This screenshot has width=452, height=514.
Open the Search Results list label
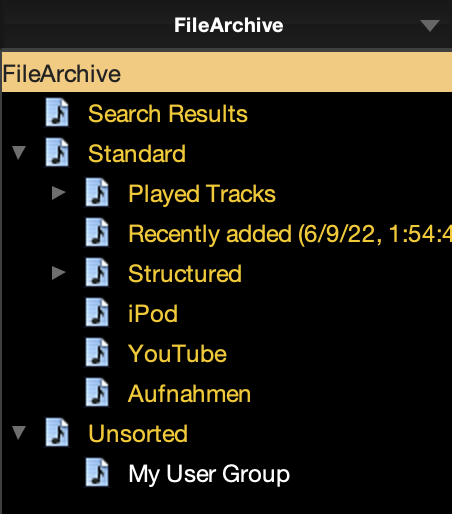(x=168, y=114)
